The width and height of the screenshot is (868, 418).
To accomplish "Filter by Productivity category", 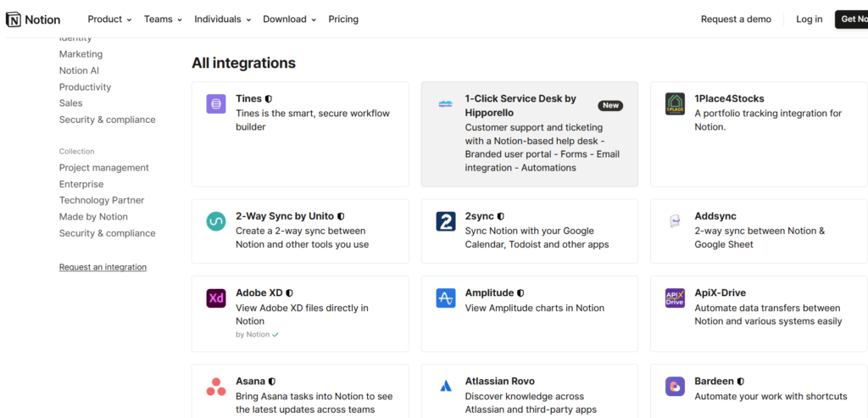I will tap(86, 87).
